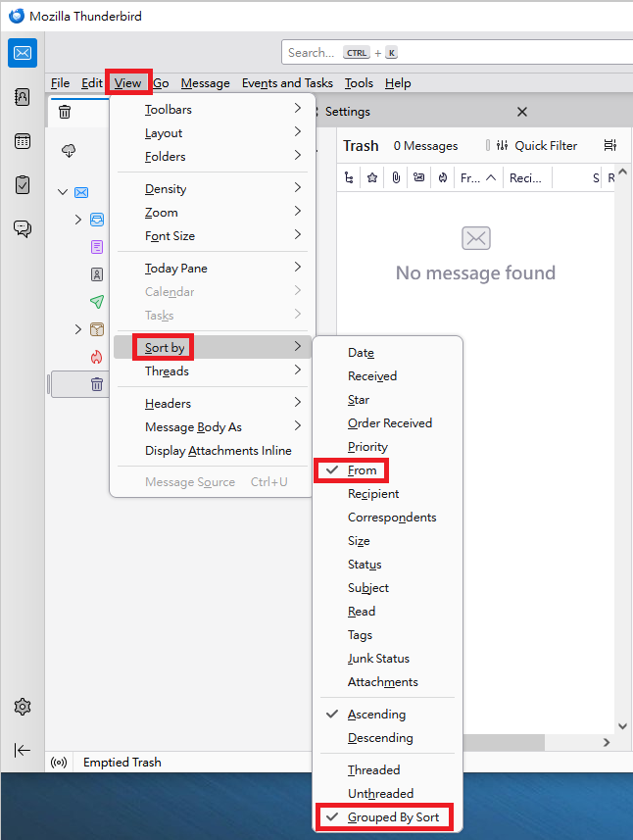The width and height of the screenshot is (633, 840).
Task: Open the Threads submenu
Action: tap(212, 371)
